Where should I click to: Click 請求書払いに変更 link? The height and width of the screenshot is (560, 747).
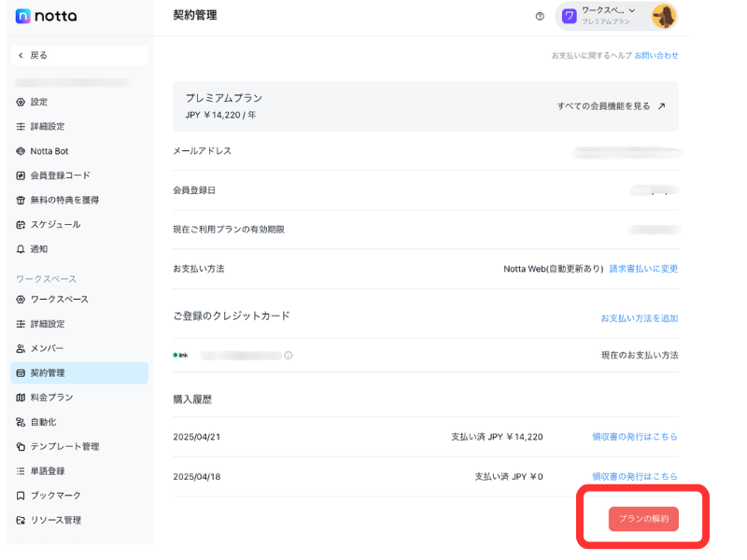coord(643,269)
